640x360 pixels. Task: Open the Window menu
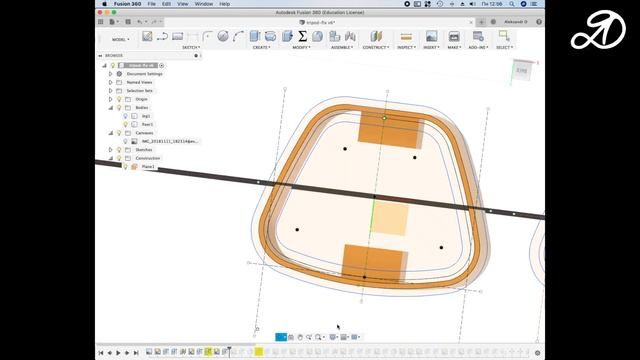click(204, 4)
